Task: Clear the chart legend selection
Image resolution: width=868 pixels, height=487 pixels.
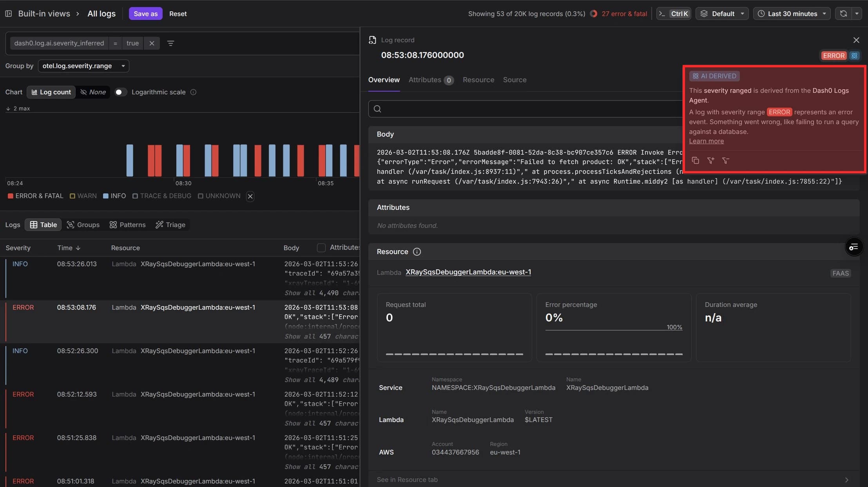Action: [250, 196]
